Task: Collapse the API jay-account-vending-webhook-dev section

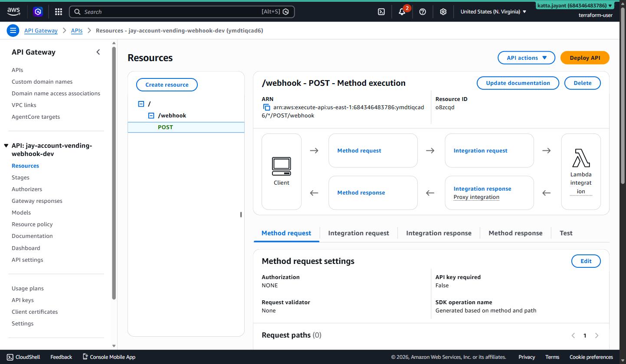Action: click(x=6, y=146)
